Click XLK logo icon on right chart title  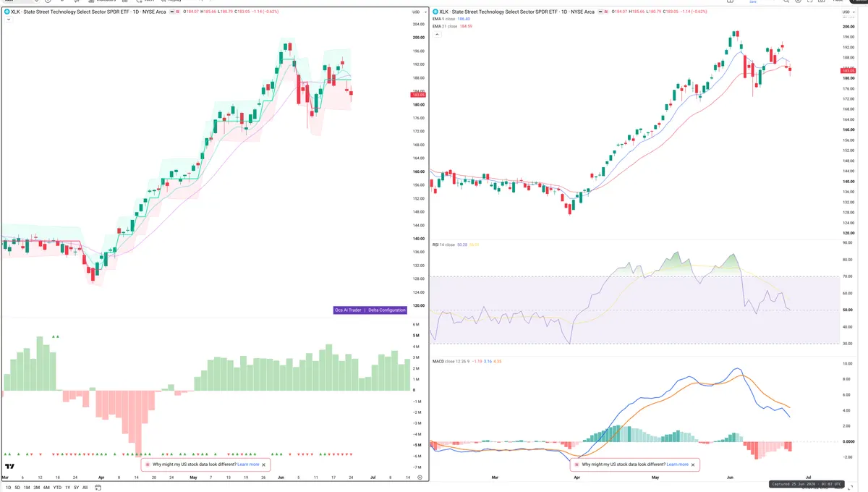(x=434, y=12)
